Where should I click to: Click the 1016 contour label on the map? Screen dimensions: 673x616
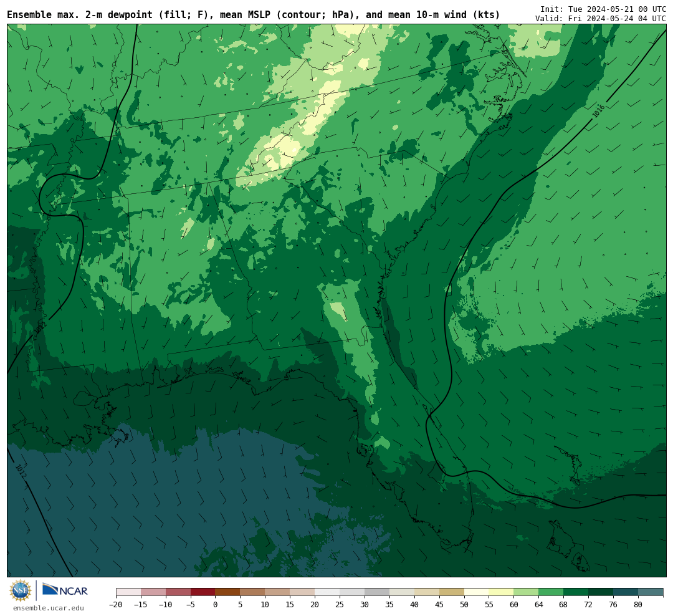click(x=598, y=111)
